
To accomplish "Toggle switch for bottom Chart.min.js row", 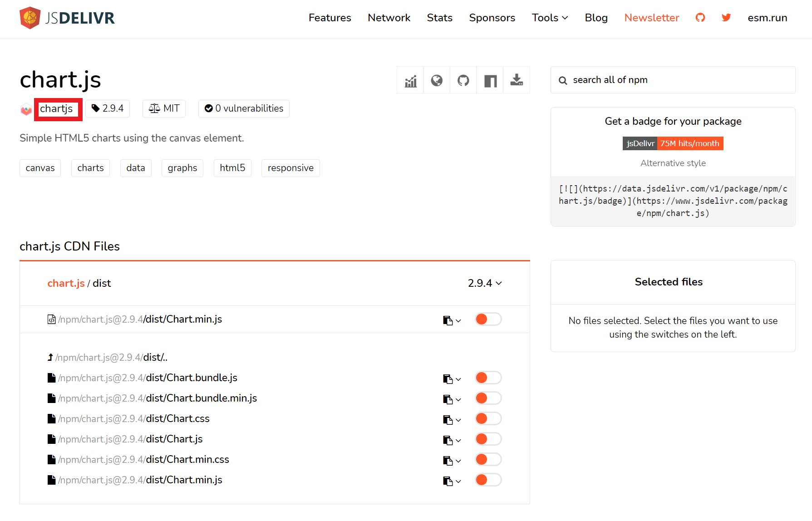I will point(488,480).
